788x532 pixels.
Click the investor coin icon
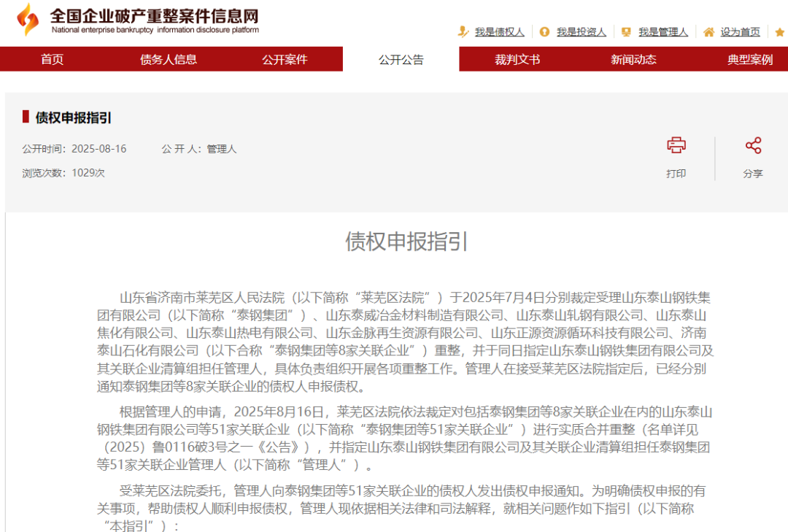pyautogui.click(x=544, y=31)
